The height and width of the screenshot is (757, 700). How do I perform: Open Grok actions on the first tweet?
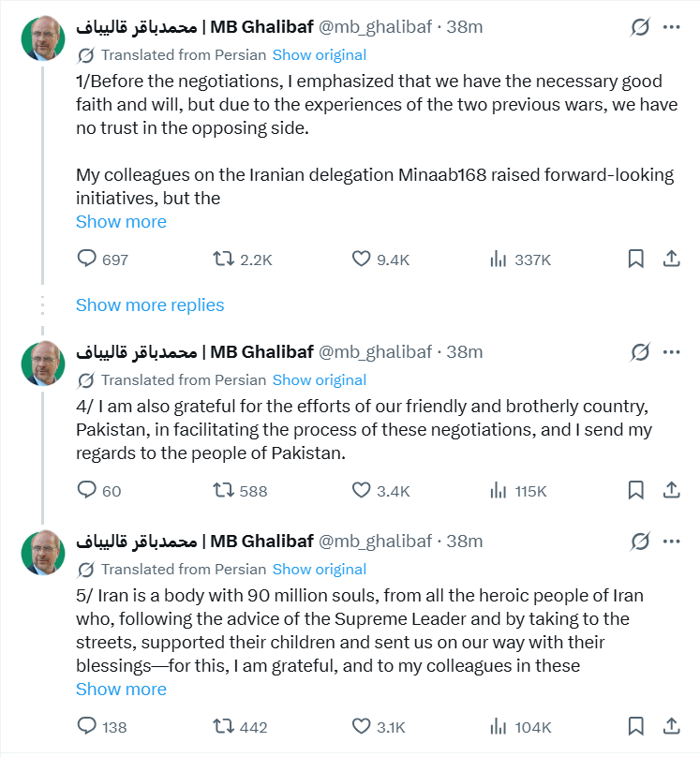[x=638, y=26]
